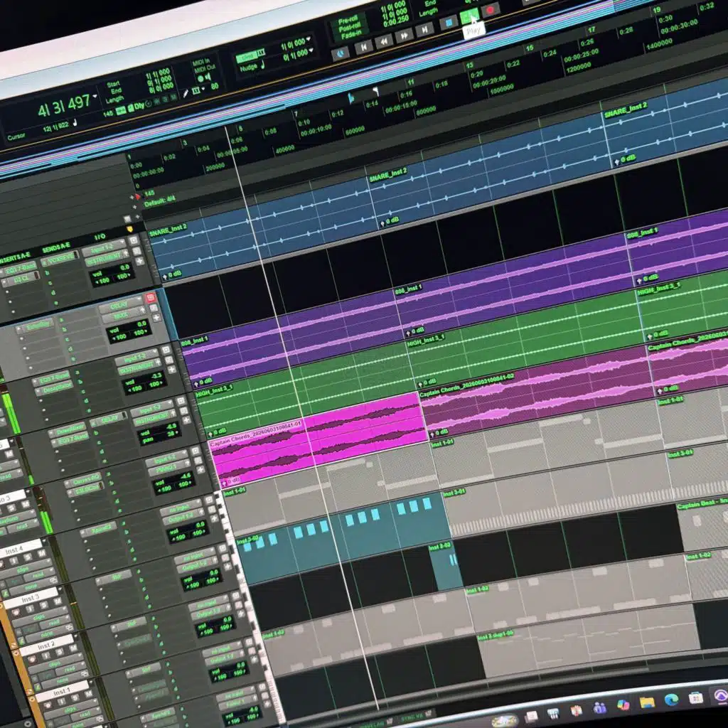Image resolution: width=728 pixels, height=728 pixels.
Task: Open the Grid value dropdown arrow
Action: pyautogui.click(x=309, y=40)
